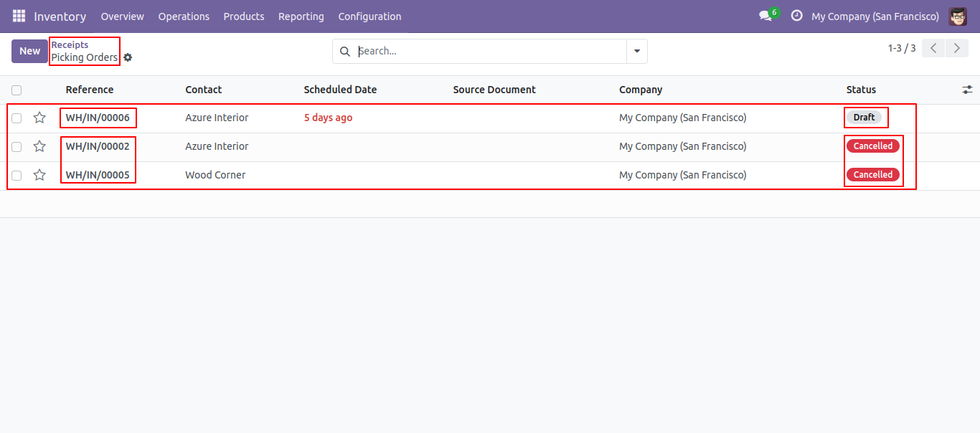980x433 pixels.
Task: Click Azure Interior in the WH/IN/00002 row
Action: click(217, 146)
